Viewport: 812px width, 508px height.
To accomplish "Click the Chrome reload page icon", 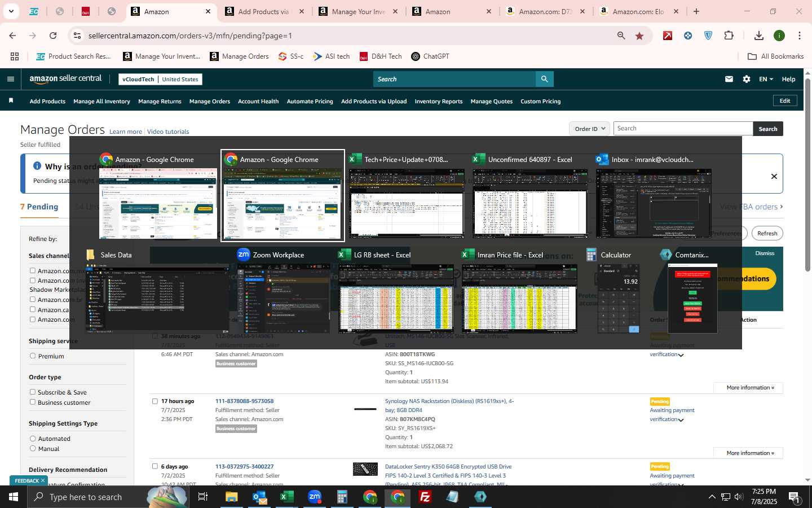I will click(x=53, y=36).
